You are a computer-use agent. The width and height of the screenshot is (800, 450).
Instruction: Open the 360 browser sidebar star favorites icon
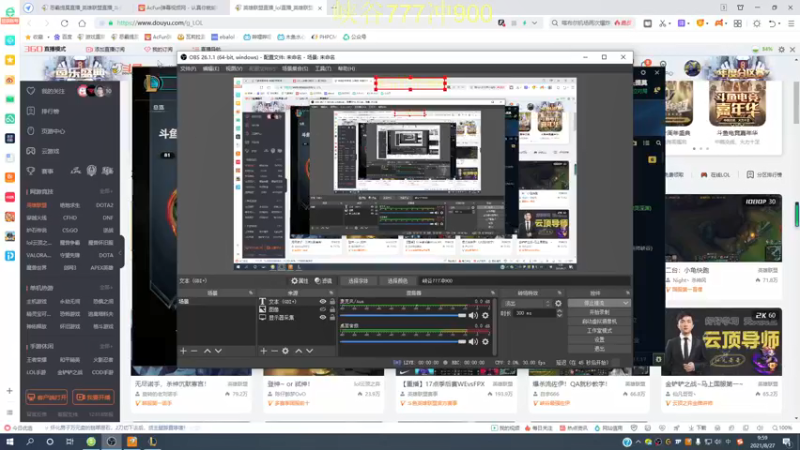click(10, 60)
